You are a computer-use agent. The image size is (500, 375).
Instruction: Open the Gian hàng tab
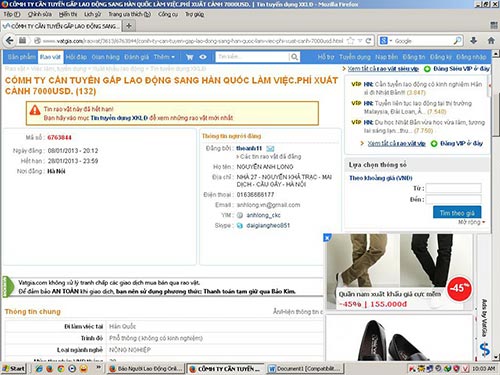(105, 57)
